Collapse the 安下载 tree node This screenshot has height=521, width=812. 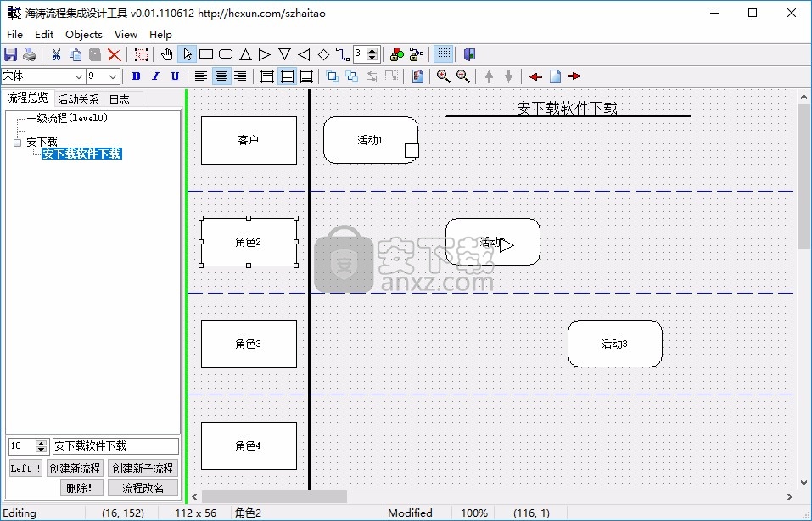[x=17, y=143]
